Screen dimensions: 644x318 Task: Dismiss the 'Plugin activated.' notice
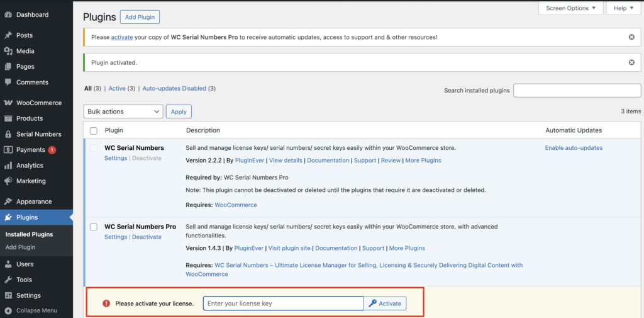click(x=631, y=62)
